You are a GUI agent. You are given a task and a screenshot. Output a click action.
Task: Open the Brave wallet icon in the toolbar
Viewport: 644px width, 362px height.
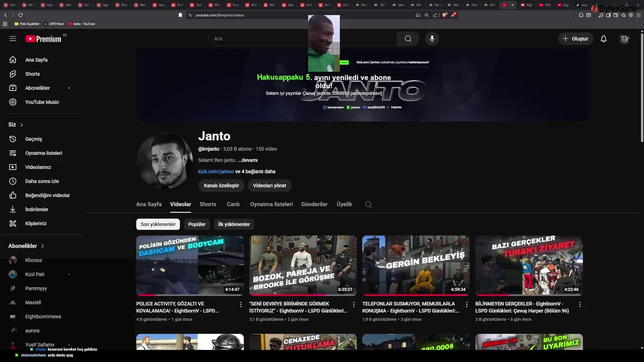click(615, 15)
